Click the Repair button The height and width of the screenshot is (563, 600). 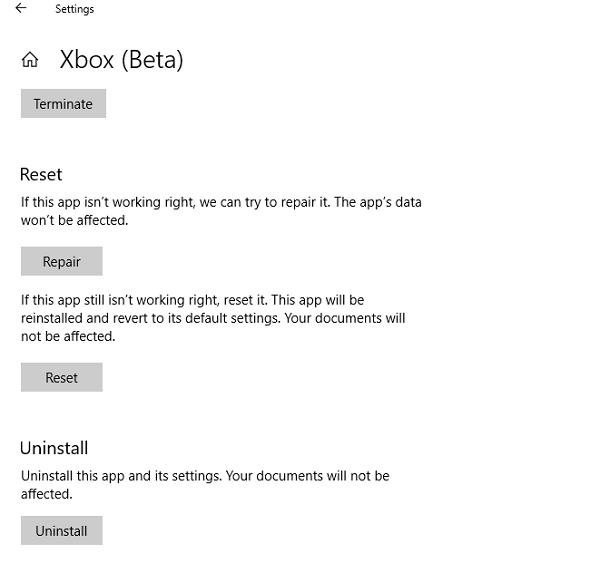[61, 262]
